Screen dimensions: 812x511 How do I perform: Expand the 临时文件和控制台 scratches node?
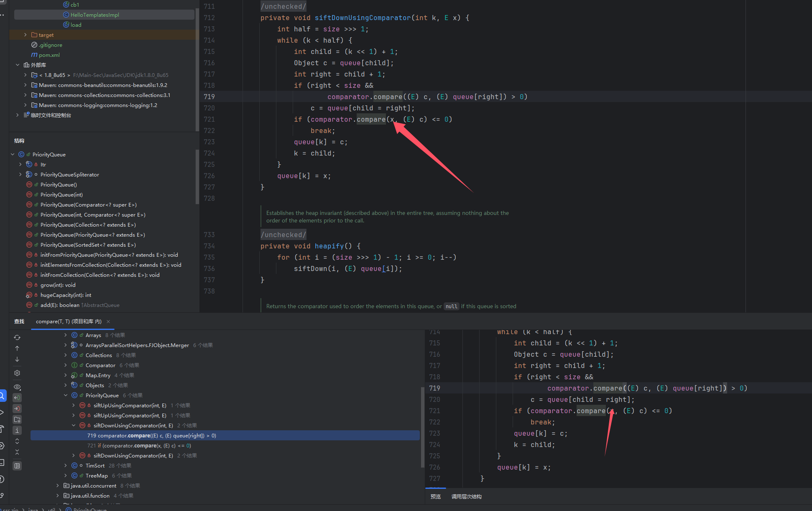18,115
